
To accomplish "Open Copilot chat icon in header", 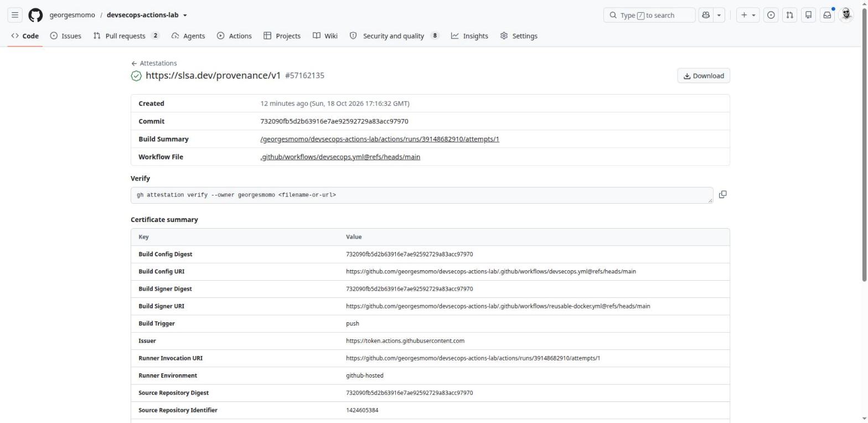I will pyautogui.click(x=706, y=15).
